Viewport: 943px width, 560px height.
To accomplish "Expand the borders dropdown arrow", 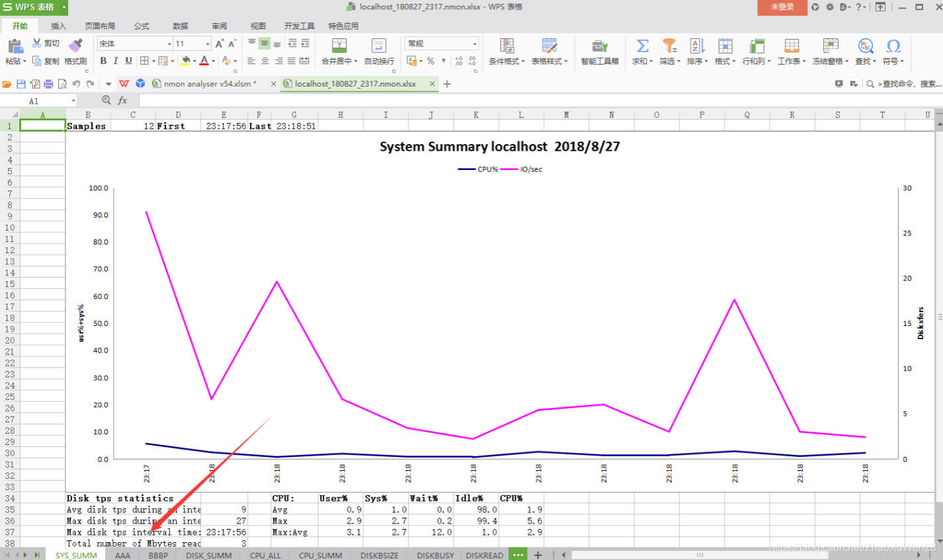I will point(153,61).
